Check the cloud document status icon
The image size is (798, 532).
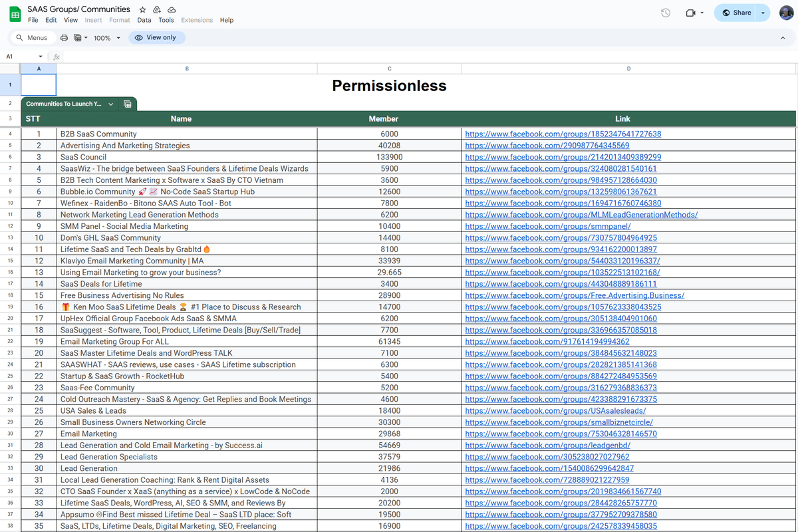[172, 10]
